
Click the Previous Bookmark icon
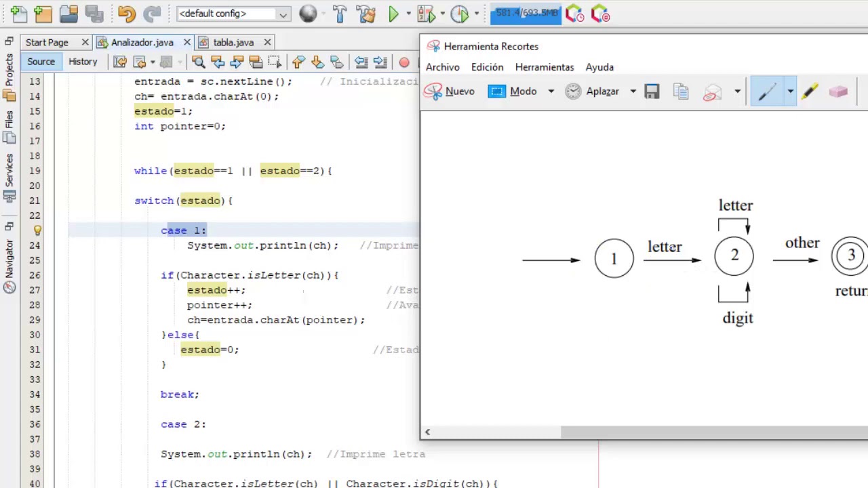click(298, 62)
